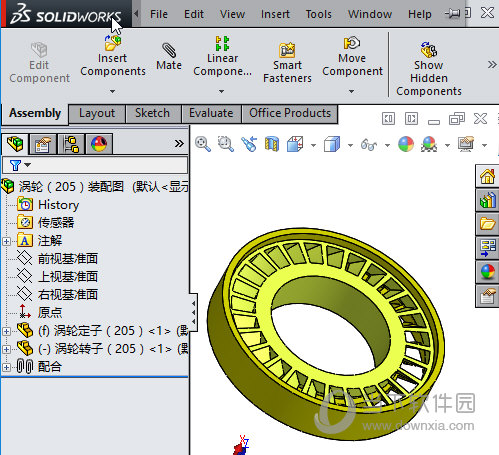The width and height of the screenshot is (499, 455).
Task: Open View Palette task pane icon
Action: pos(487,248)
